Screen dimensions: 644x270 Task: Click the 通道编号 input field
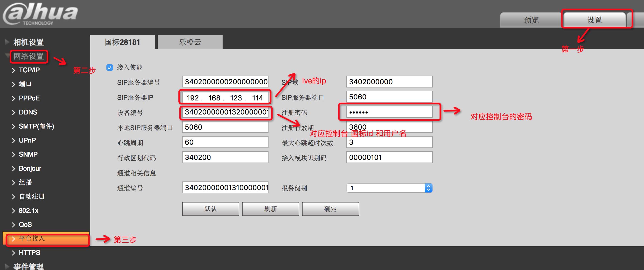coord(225,188)
